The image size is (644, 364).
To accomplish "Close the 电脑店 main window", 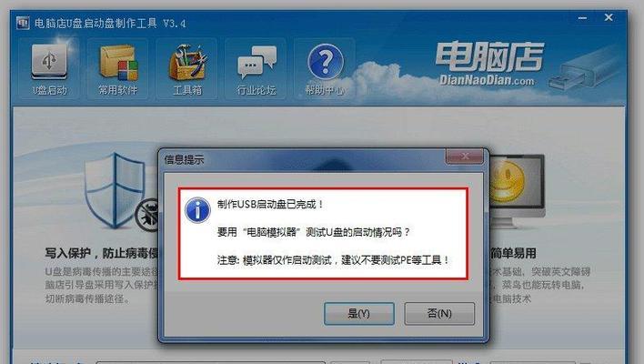I will [x=609, y=17].
